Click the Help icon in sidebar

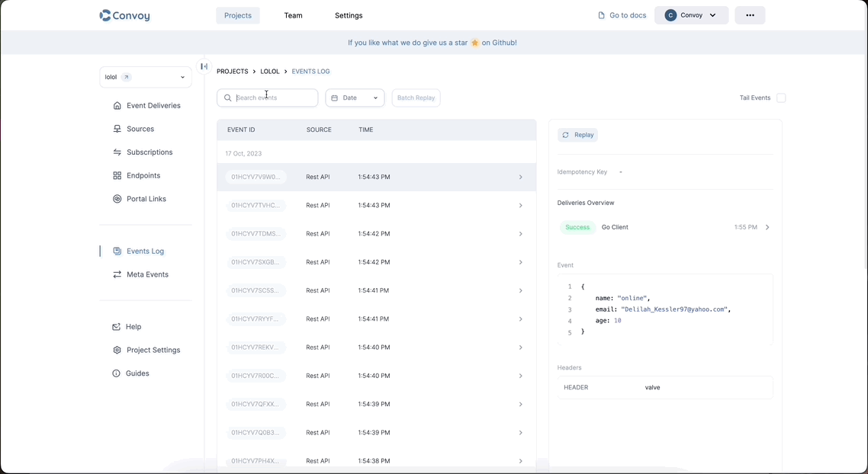(116, 327)
